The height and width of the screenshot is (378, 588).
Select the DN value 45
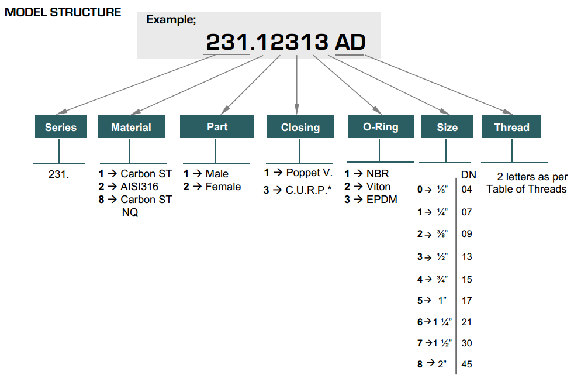point(466,365)
